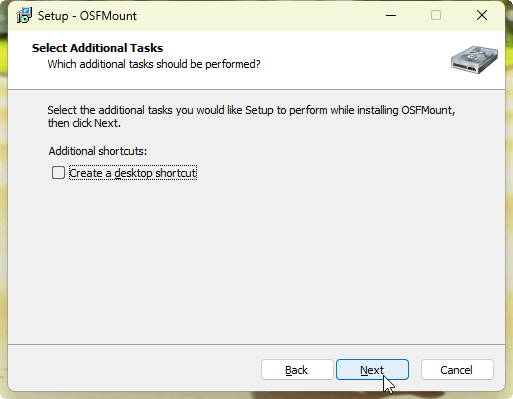
Task: Click the 'Setup - OSFMount' title text
Action: coord(87,16)
